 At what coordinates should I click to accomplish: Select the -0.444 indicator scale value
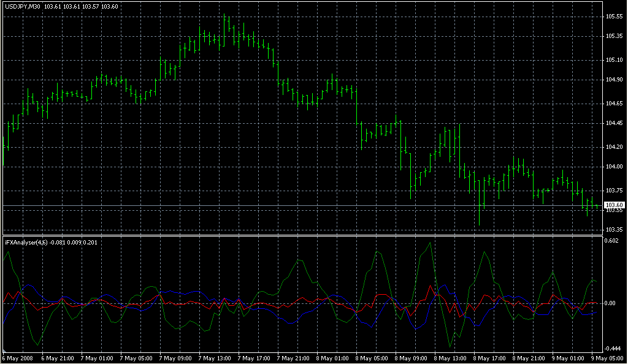tap(613, 348)
